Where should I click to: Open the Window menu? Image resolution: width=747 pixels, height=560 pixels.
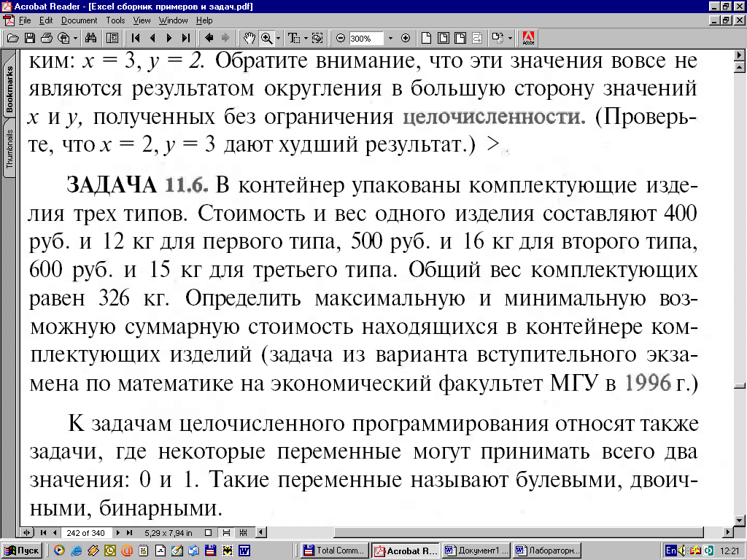[174, 20]
